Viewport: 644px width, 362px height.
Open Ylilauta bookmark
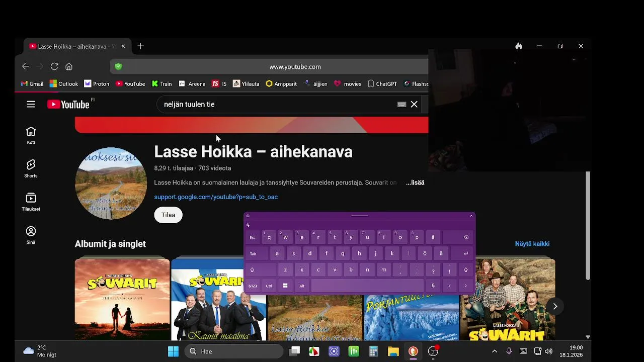[x=246, y=84]
